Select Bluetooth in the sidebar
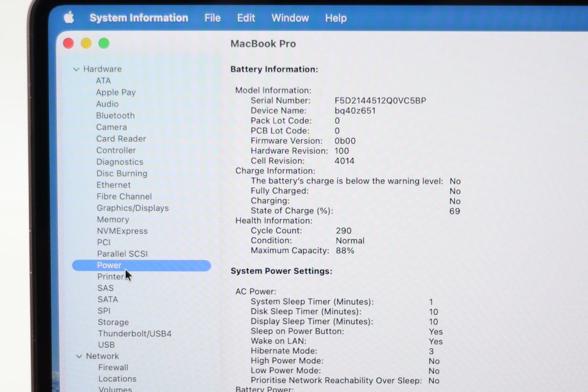Image resolution: width=588 pixels, height=392 pixels. click(115, 115)
